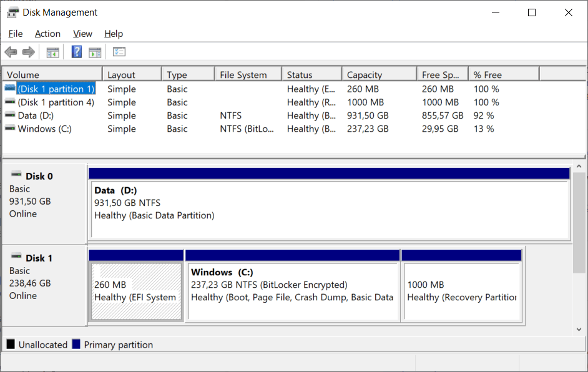Click the blue Primary partition legend swatch
588x372 pixels.
[76, 345]
